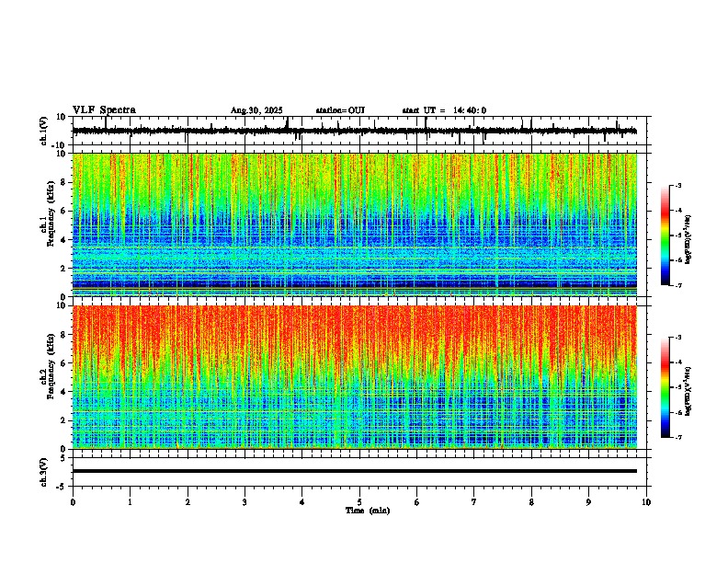The width and height of the screenshot is (728, 563).
Task: Click the ch.1 spectrogram color scale bar
Action: (x=665, y=235)
